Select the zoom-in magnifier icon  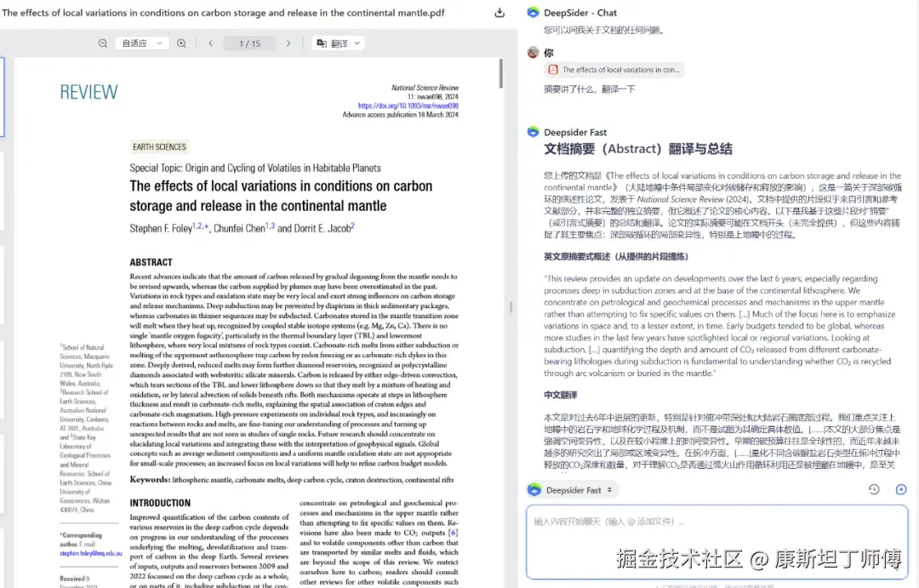point(180,43)
